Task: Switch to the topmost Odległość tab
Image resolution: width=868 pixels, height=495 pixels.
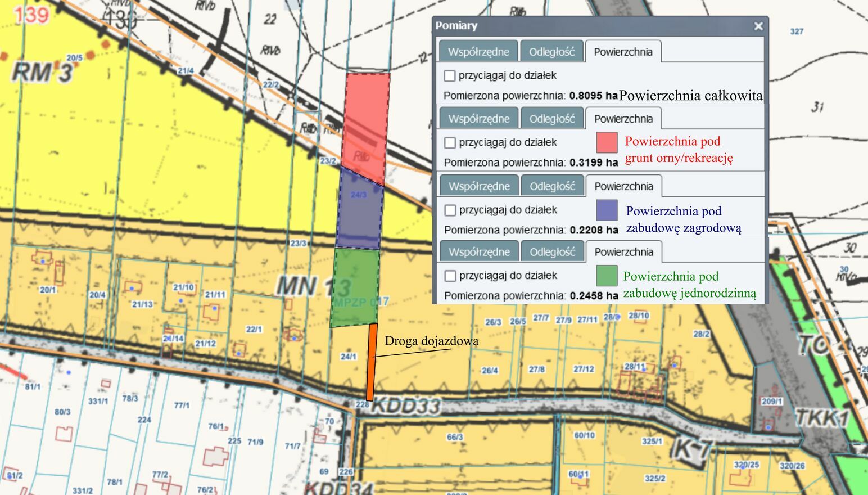Action: (x=551, y=52)
